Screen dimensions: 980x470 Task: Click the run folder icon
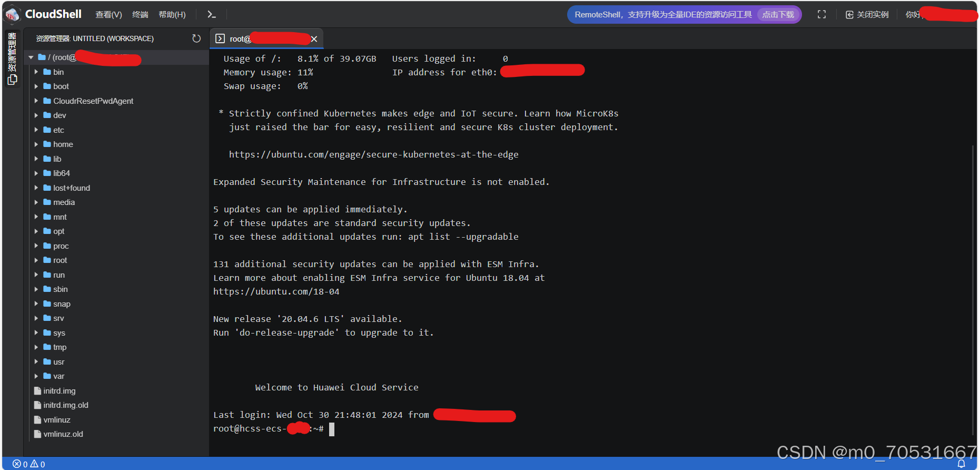point(47,275)
